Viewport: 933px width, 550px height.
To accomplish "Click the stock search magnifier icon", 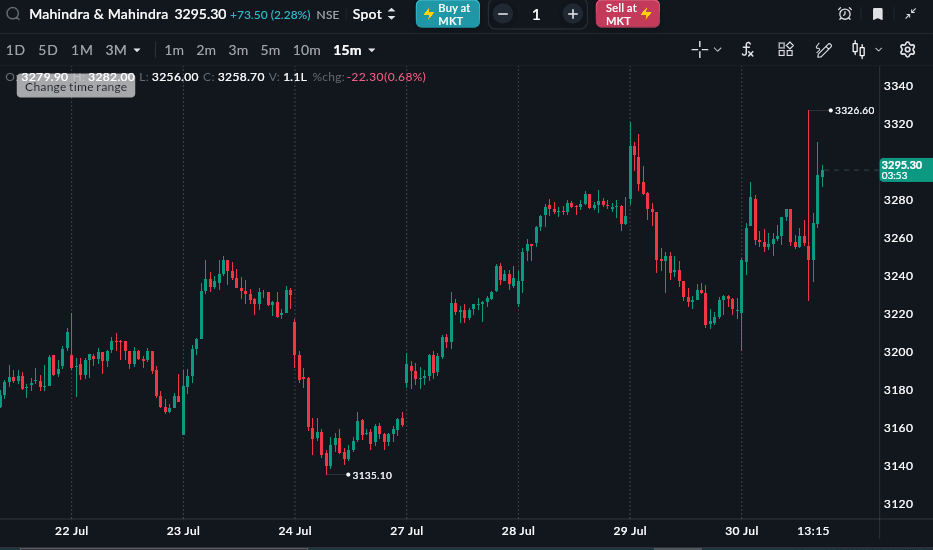I will 13,14.
